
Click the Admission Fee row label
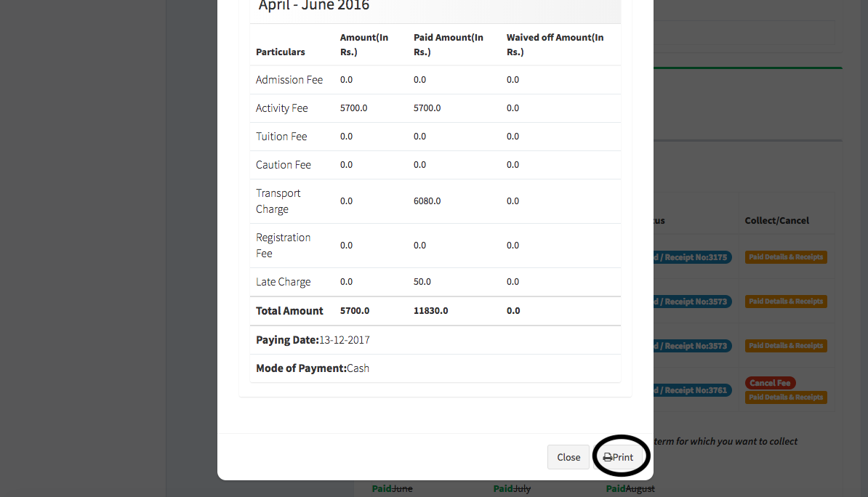click(x=289, y=80)
